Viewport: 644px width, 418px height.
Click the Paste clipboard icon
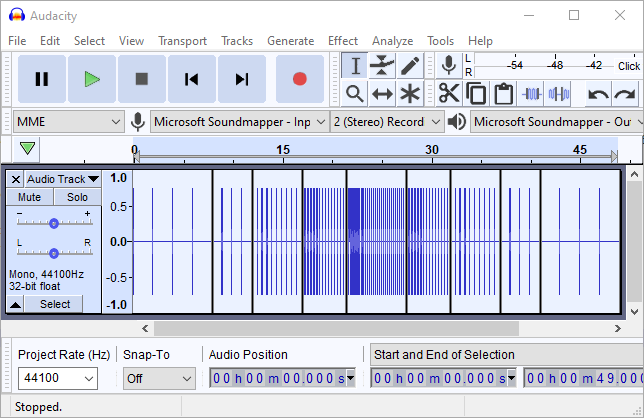(x=504, y=94)
